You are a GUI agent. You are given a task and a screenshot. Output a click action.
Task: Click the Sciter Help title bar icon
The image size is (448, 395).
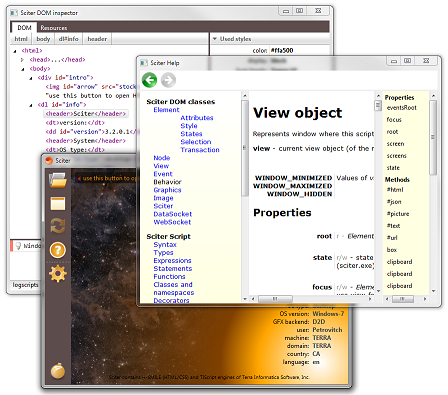144,63
